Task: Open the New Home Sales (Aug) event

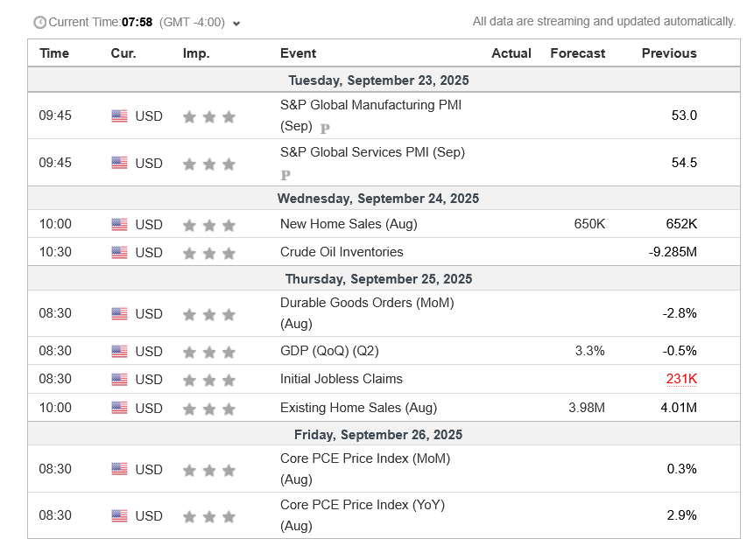Action: pos(349,224)
